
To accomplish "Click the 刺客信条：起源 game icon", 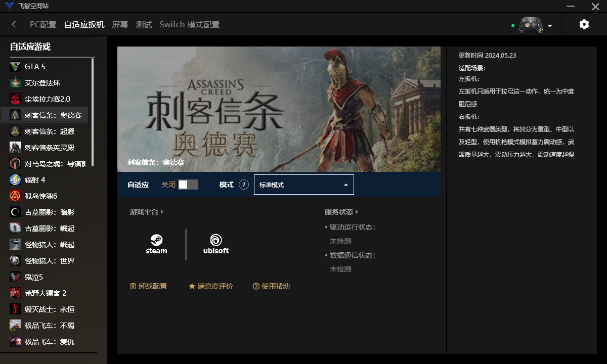I will point(15,131).
